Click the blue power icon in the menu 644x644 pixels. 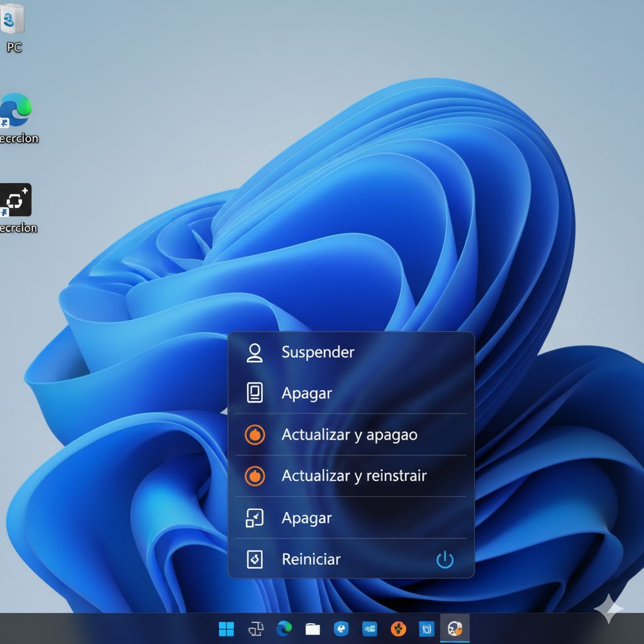click(x=445, y=559)
